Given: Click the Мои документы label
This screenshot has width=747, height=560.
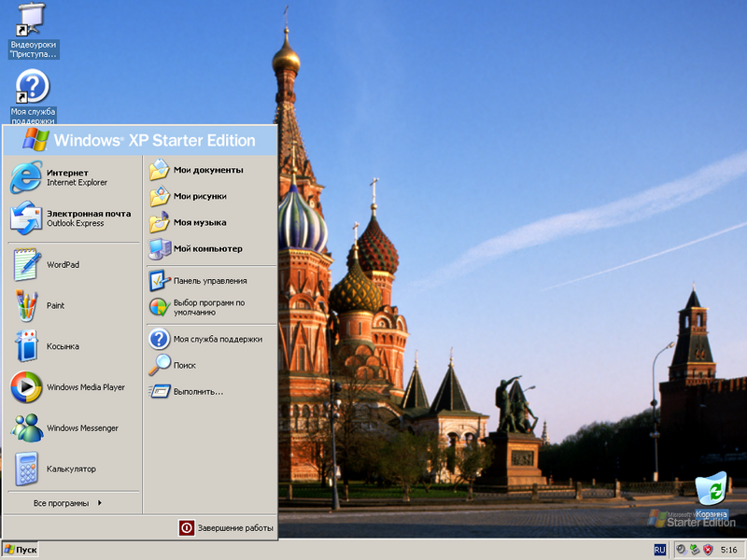Looking at the screenshot, I should (x=208, y=170).
